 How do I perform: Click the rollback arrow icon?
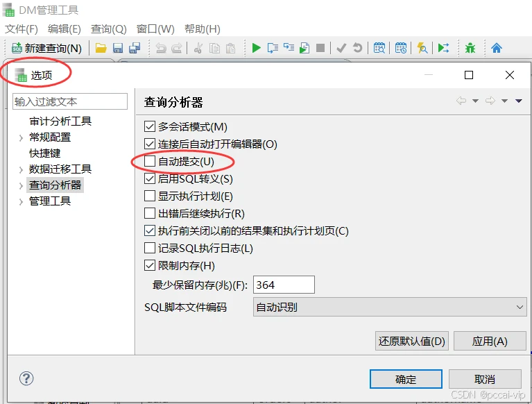click(357, 48)
